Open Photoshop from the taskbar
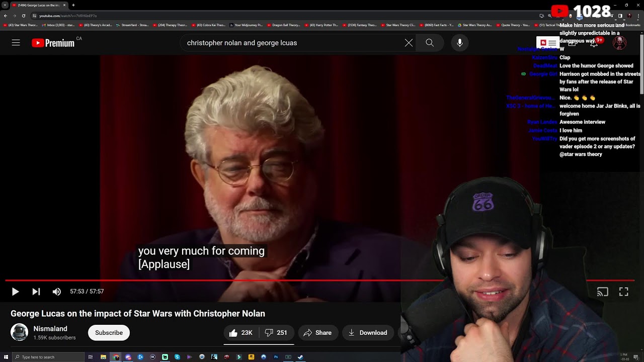The height and width of the screenshot is (362, 644). pos(276,357)
